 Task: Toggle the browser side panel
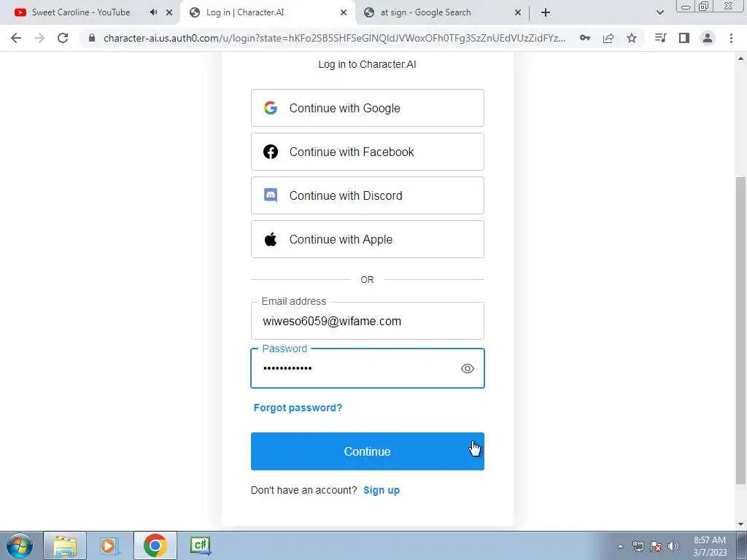point(684,38)
